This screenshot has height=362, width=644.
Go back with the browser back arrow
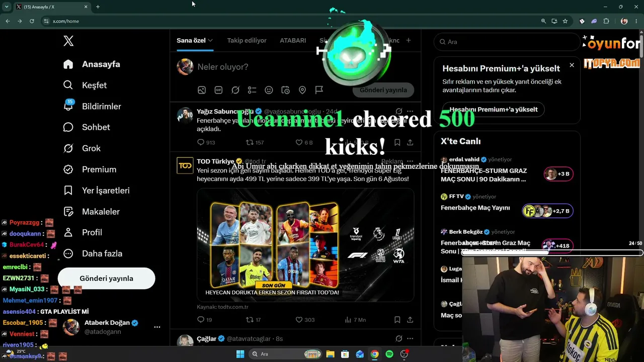point(8,21)
